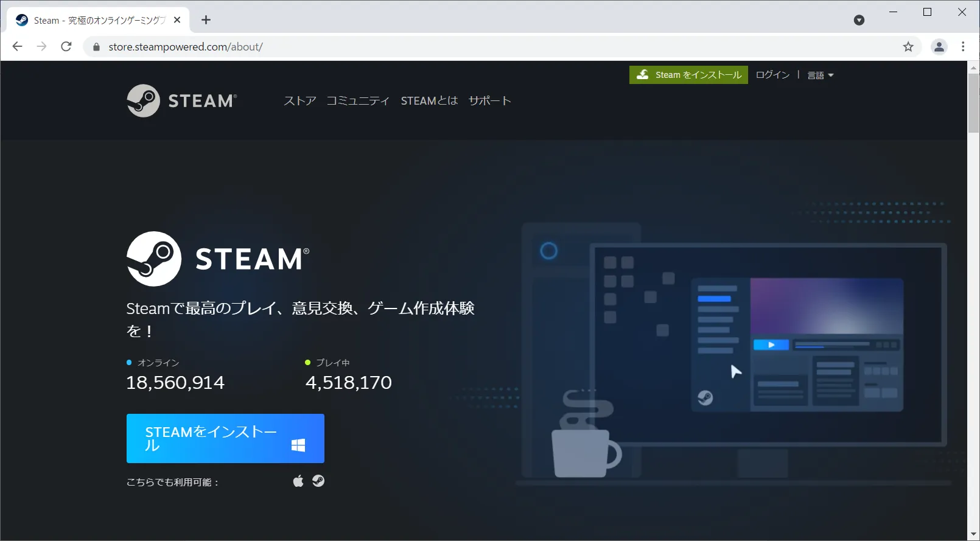Click the SteamOS/Linux download icon

pyautogui.click(x=318, y=481)
